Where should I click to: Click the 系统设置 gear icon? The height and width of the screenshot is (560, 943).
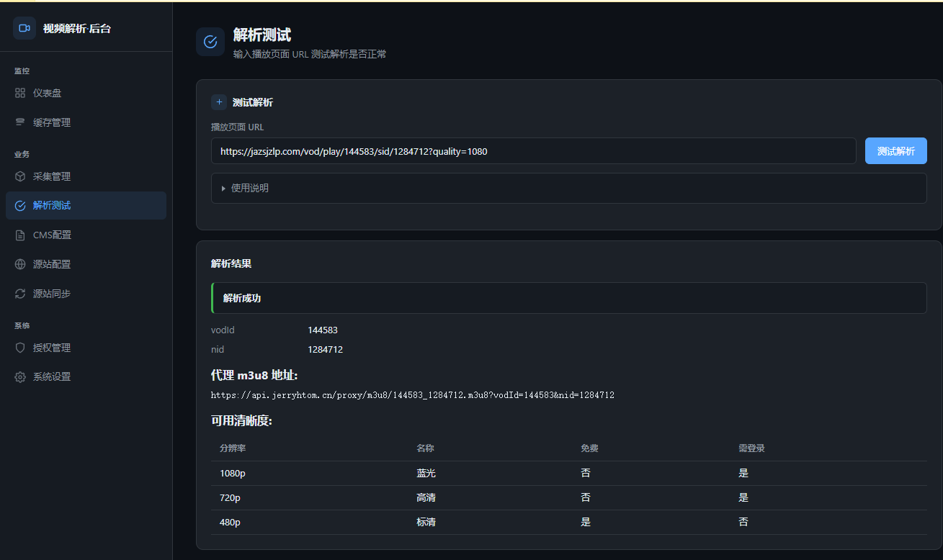[20, 377]
